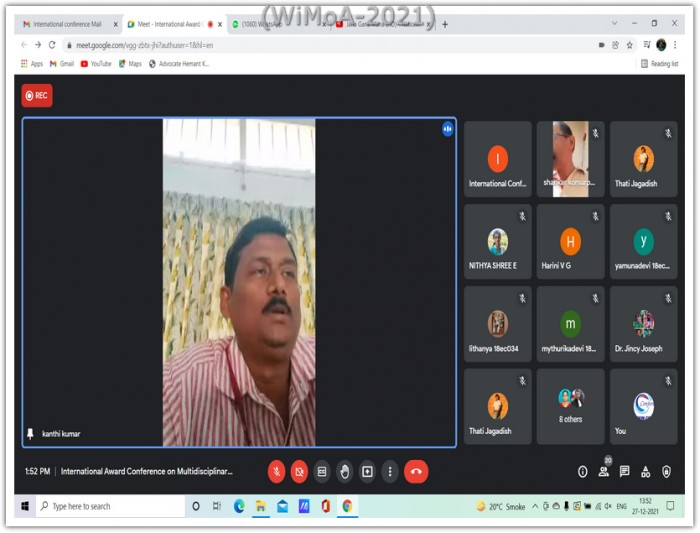Screen dimensions: 700x533
Task: Open the Activities panel
Action: coord(646,472)
